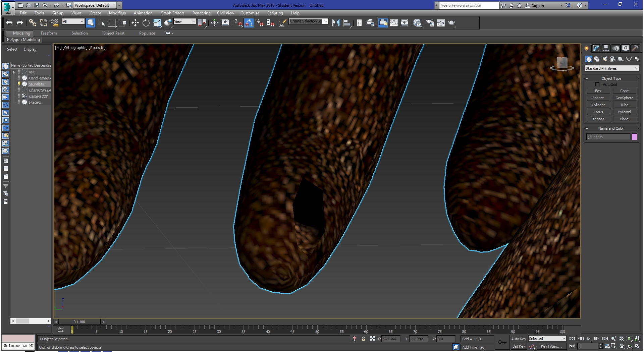Viewport: 644px width, 352px height.
Task: Play the animation
Action: (589, 339)
